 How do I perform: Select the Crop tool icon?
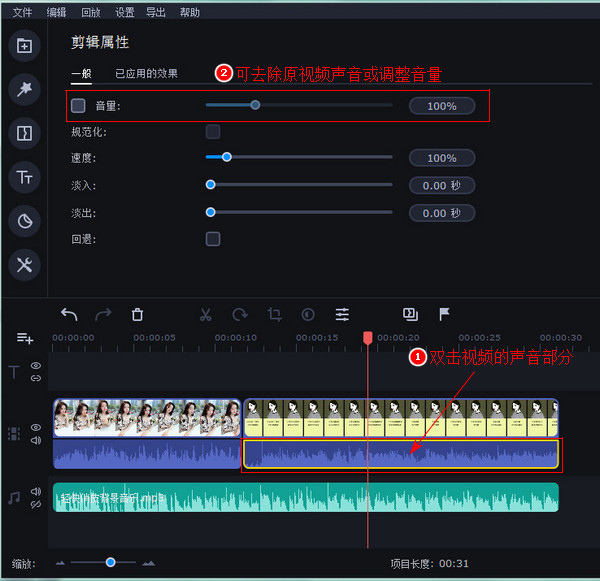tap(274, 315)
